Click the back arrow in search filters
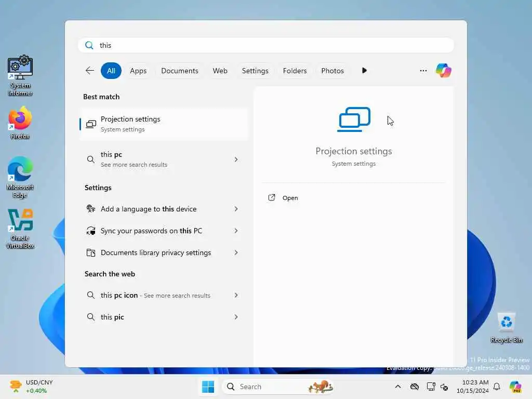This screenshot has width=532, height=399. click(90, 71)
